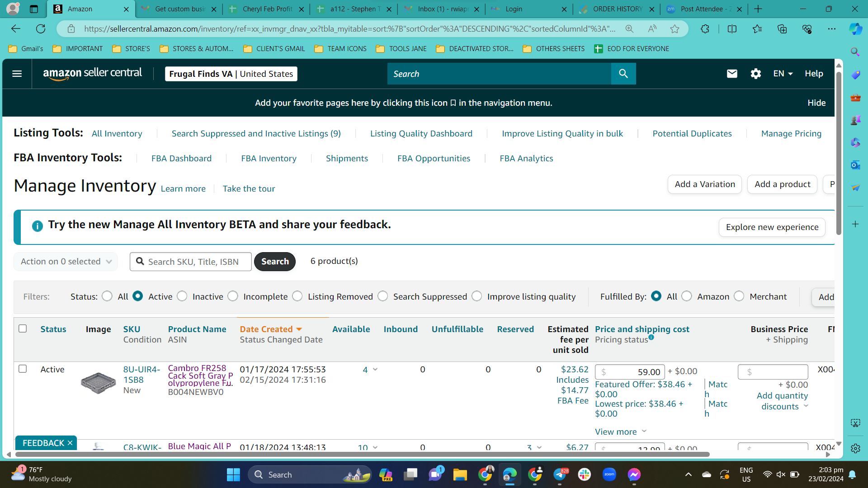Click the search magnifier button in header

tap(623, 74)
